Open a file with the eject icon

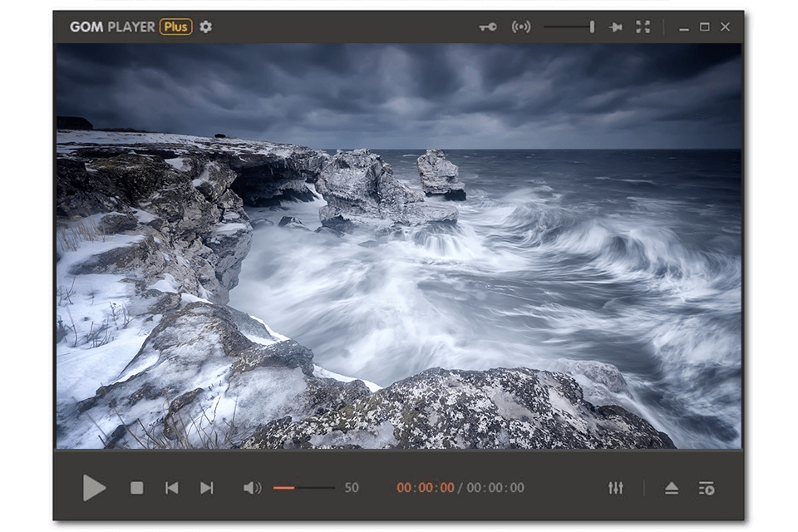[x=672, y=488]
